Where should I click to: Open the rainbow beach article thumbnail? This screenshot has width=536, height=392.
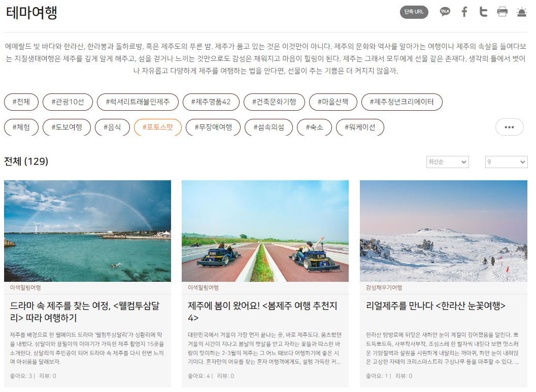click(x=87, y=232)
